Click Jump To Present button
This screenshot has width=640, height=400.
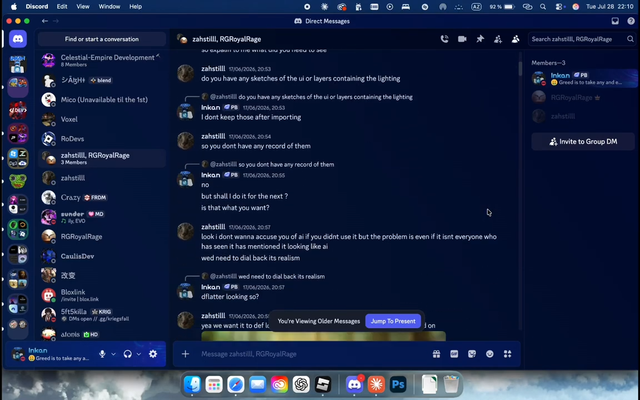(393, 321)
